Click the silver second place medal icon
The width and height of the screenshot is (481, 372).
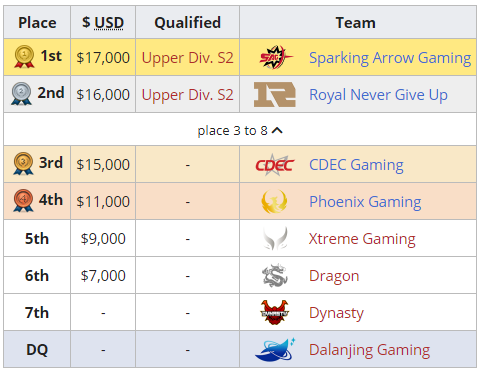pos(21,94)
